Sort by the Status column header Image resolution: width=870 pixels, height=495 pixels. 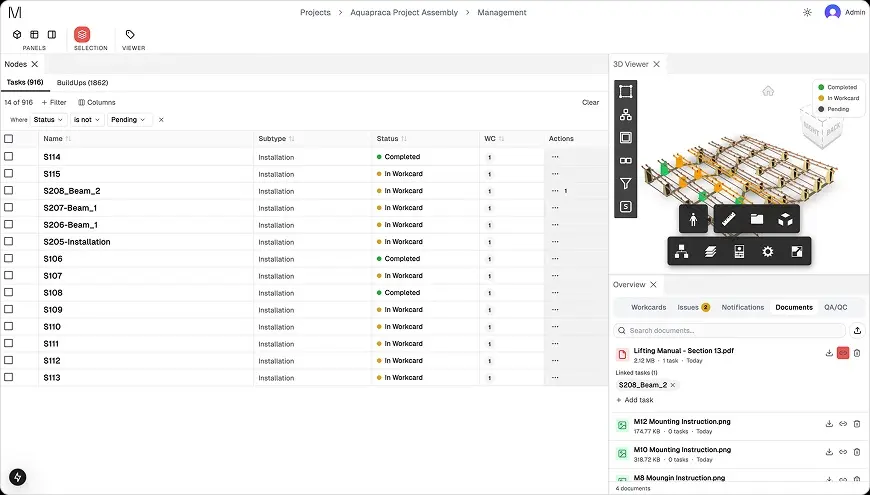click(392, 139)
